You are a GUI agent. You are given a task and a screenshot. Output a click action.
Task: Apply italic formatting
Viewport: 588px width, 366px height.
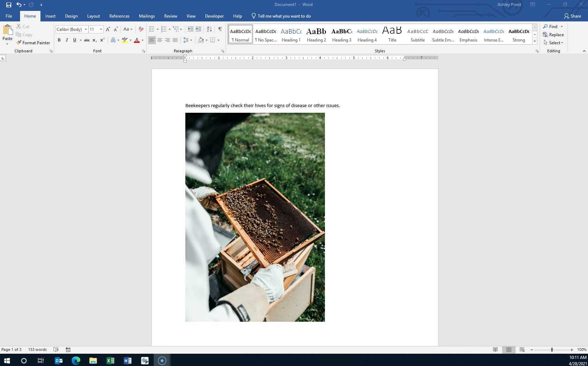pyautogui.click(x=66, y=40)
